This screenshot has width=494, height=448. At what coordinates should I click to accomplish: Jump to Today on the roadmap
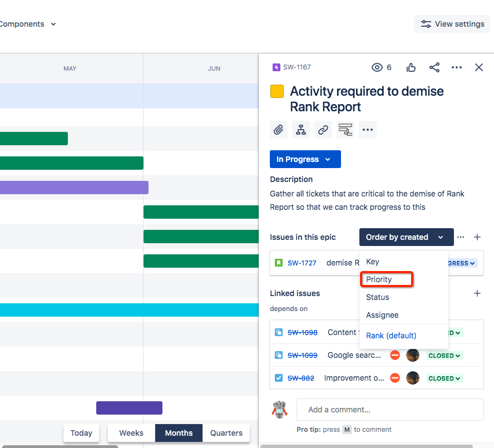tap(81, 433)
